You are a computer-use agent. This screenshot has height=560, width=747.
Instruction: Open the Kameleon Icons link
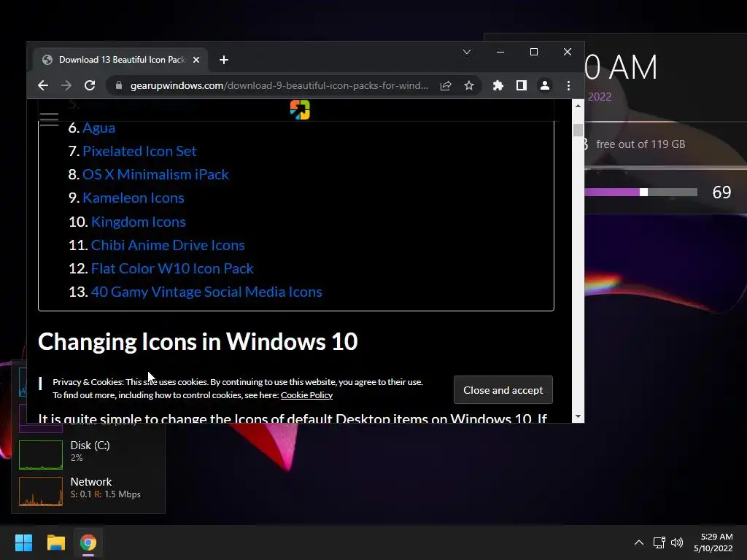coord(133,198)
